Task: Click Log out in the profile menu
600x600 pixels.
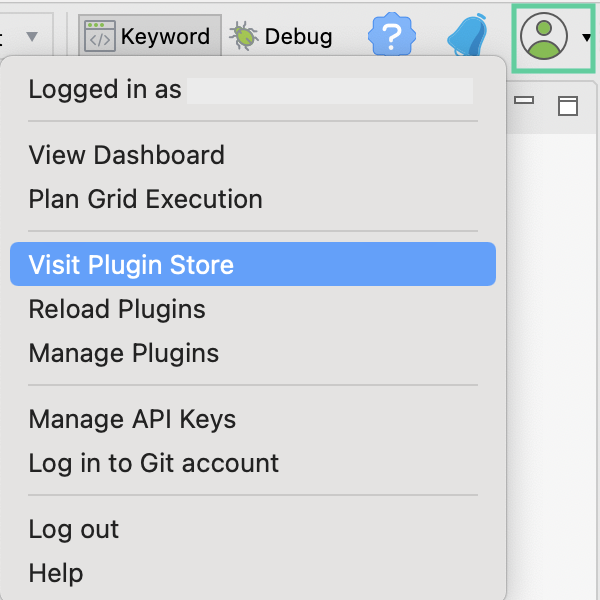Action: pyautogui.click(x=73, y=529)
